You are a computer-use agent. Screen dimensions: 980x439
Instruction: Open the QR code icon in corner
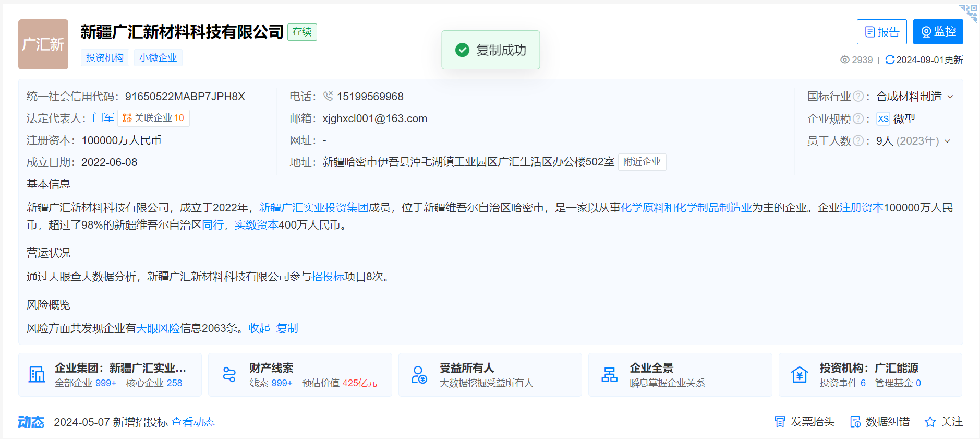[969, 13]
